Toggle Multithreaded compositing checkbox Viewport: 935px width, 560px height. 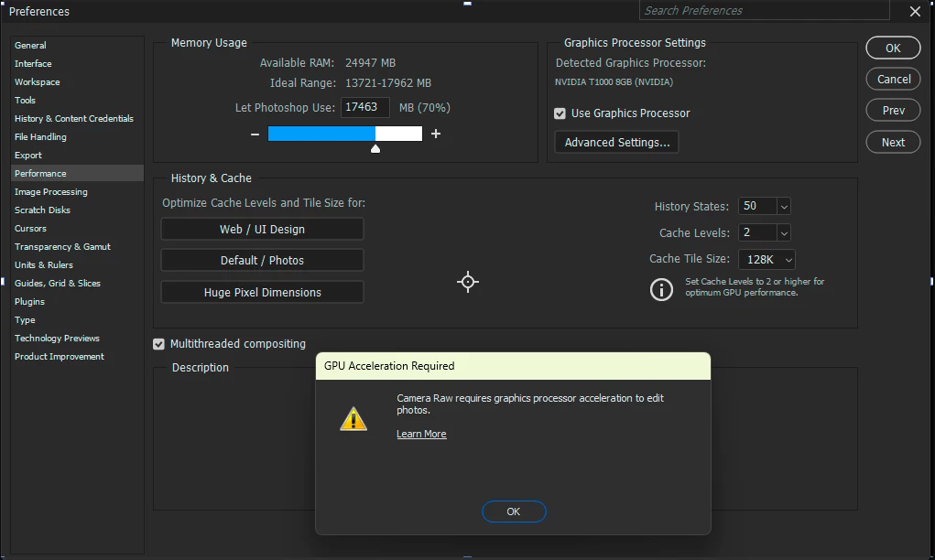158,344
